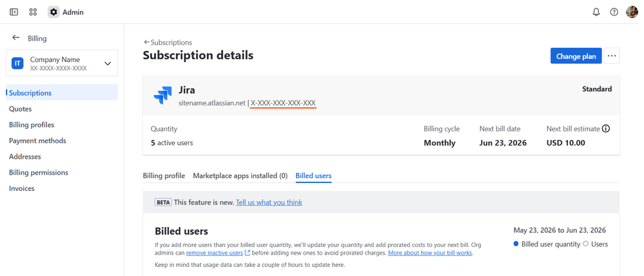The image size is (644, 276).
Task: Click the May 23, 2026 to Jun 23, 2026 range
Action: pyautogui.click(x=560, y=230)
